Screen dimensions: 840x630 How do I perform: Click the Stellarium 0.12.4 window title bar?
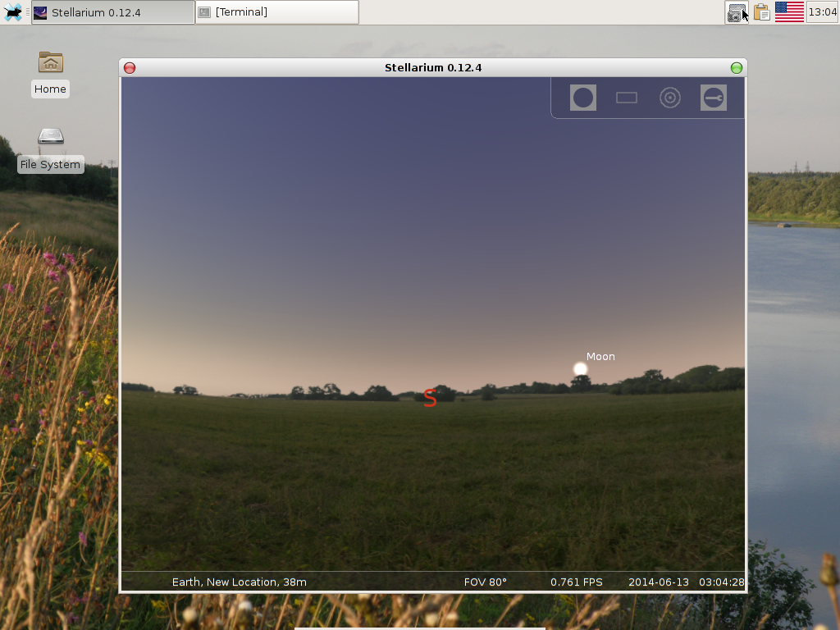[x=433, y=68]
